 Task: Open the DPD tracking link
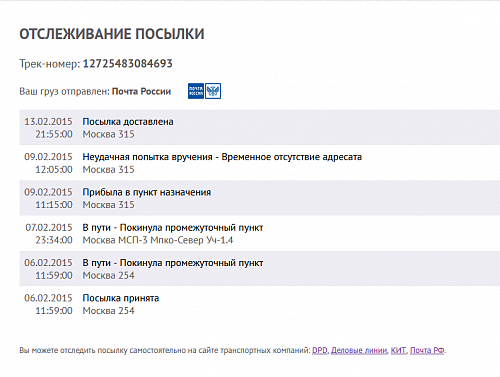320,350
